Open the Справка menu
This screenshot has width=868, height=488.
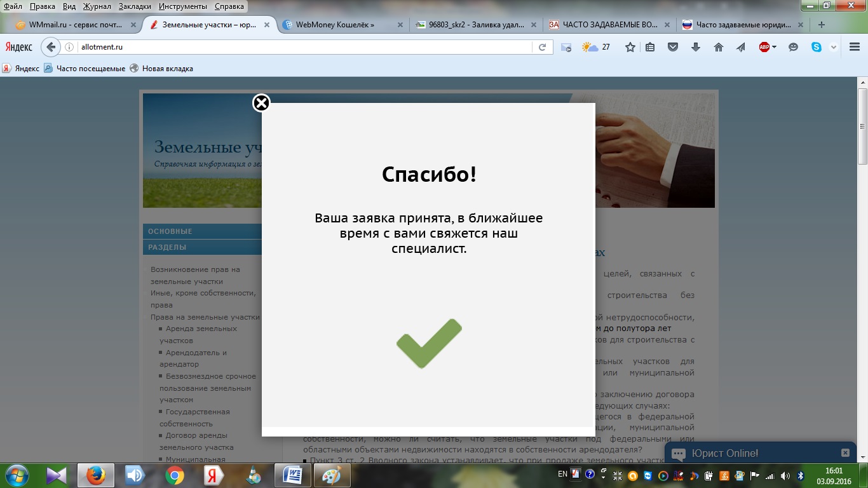(229, 6)
